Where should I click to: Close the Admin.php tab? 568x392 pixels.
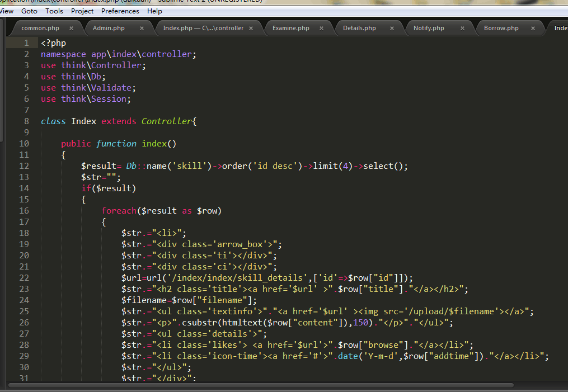(142, 28)
